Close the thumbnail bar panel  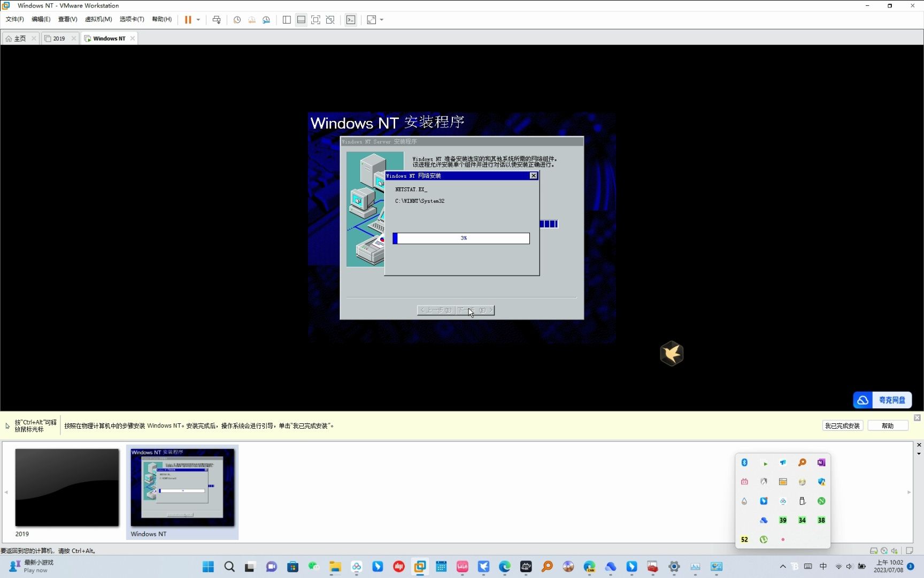919,445
